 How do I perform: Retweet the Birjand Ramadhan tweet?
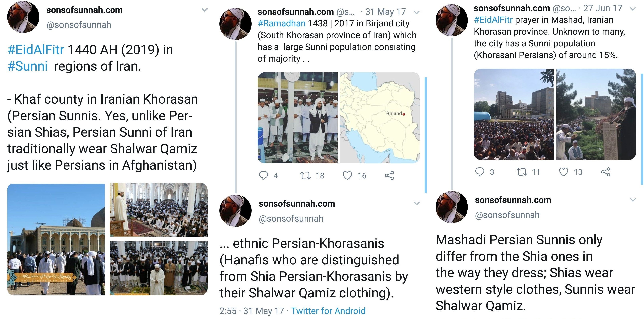[x=305, y=175]
